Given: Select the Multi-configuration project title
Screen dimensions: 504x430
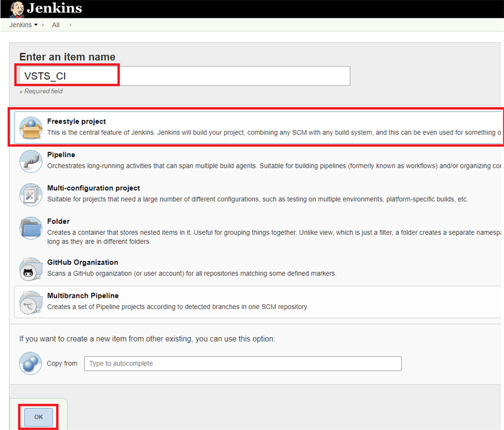Looking at the screenshot, I should [93, 188].
